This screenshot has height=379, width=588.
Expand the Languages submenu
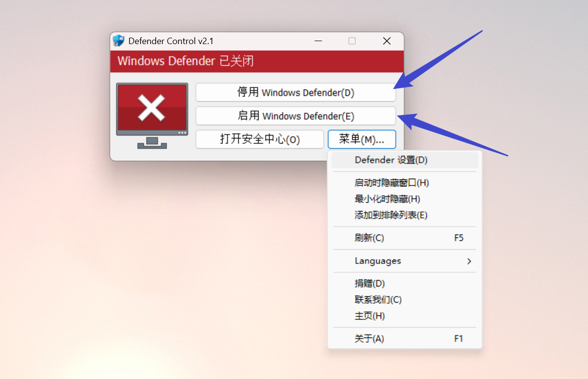click(x=405, y=261)
